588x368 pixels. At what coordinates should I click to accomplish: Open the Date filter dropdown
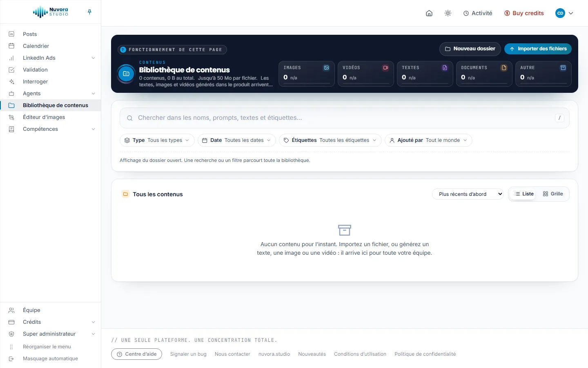[x=237, y=140]
